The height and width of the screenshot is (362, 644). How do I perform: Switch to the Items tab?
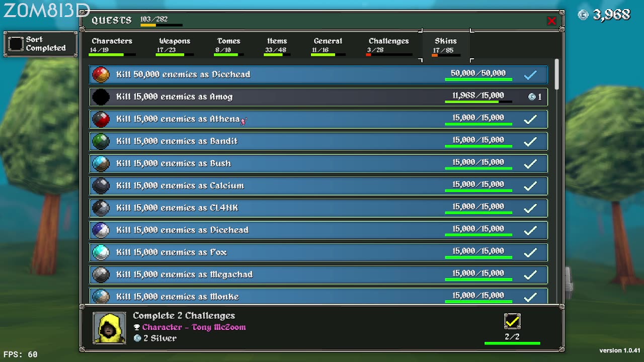pyautogui.click(x=277, y=45)
